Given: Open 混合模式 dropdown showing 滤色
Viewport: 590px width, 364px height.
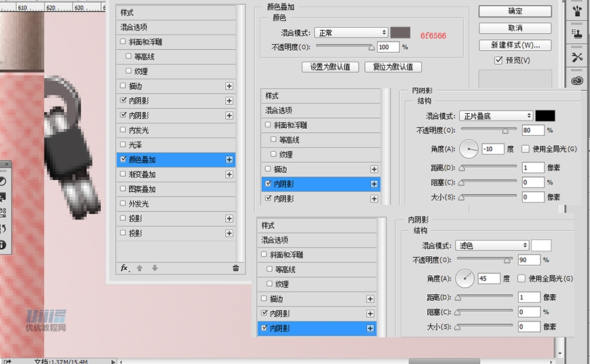Looking at the screenshot, I should coord(492,245).
